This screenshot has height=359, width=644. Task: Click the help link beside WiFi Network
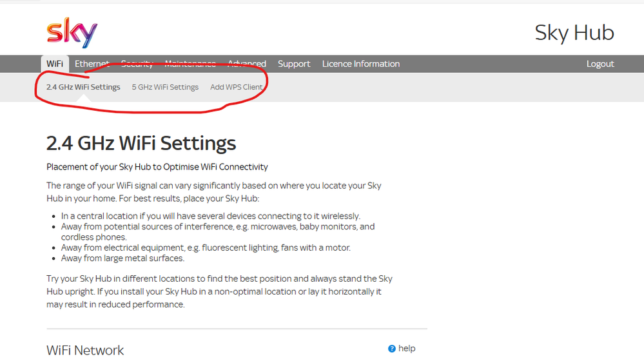click(x=407, y=348)
